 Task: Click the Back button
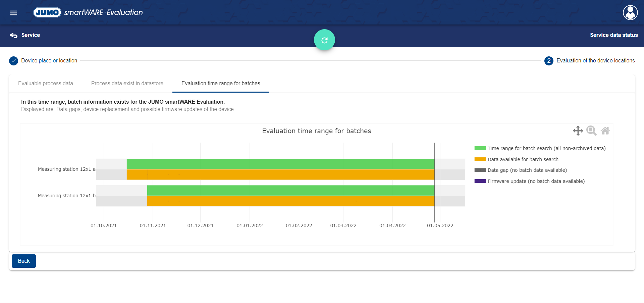click(24, 261)
